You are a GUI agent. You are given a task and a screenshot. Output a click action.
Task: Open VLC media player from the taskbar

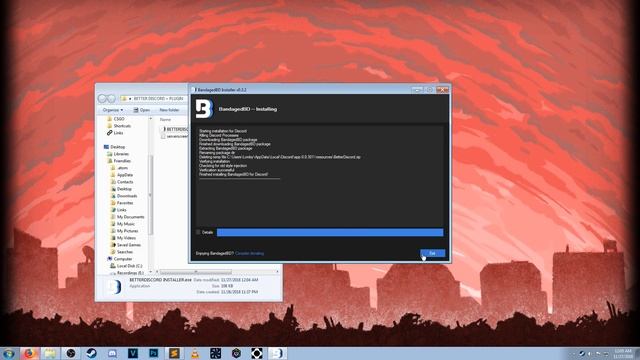(195, 353)
